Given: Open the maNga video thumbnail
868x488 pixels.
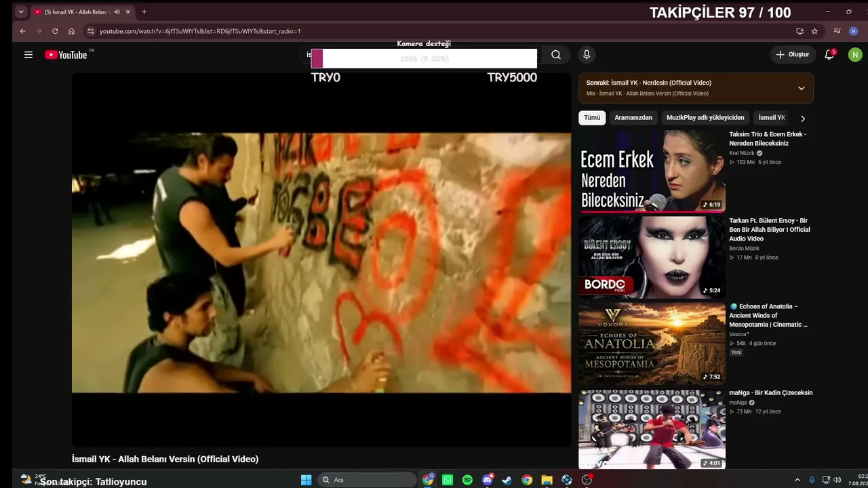Looking at the screenshot, I should [x=652, y=429].
